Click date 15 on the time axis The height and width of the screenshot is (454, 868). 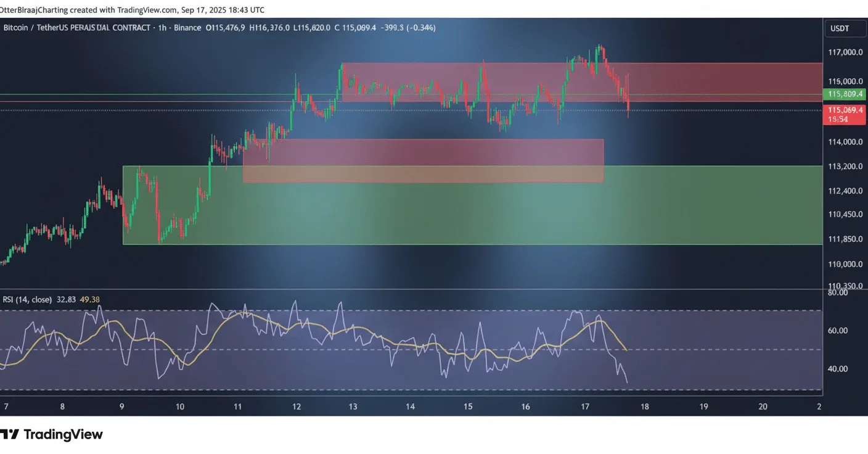469,407
